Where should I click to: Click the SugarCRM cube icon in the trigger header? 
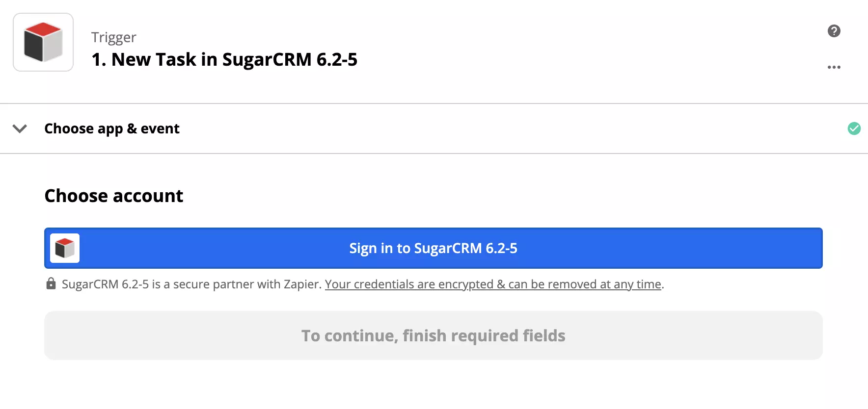[x=43, y=42]
